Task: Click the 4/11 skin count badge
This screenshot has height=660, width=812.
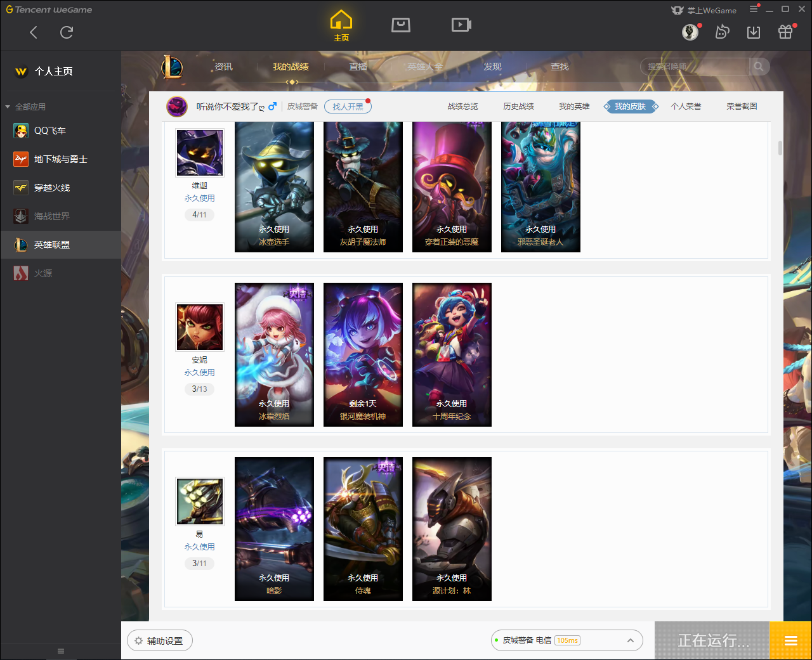Action: coord(199,215)
